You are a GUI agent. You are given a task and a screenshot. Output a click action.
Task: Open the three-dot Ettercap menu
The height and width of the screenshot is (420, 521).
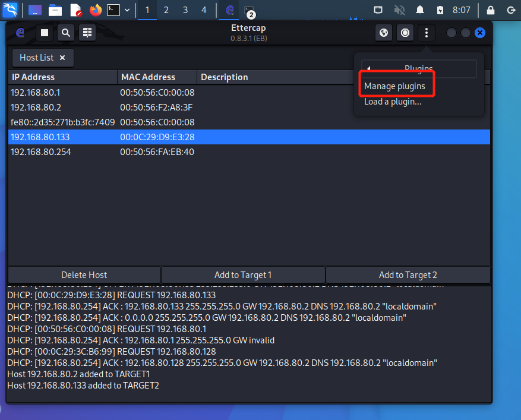coord(427,33)
